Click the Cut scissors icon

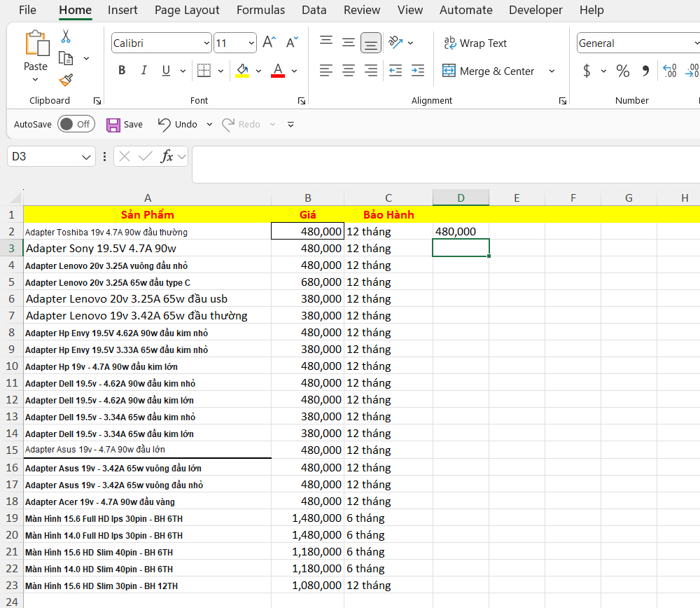click(66, 36)
